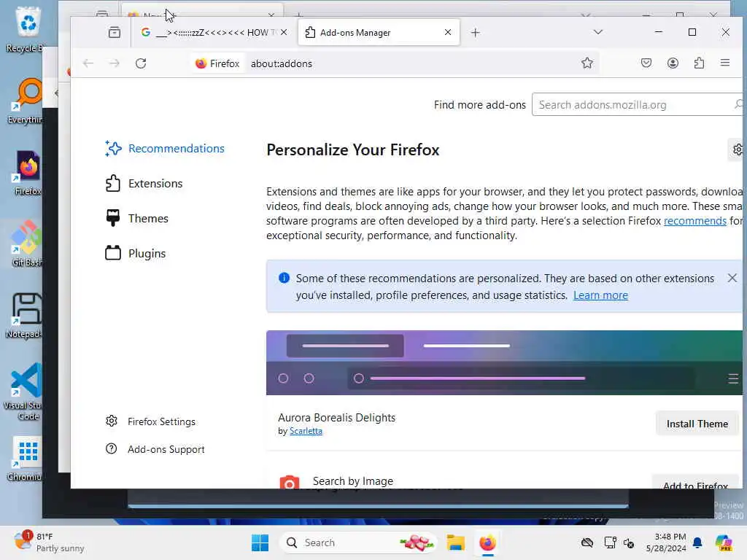
Task: Open the Firefox desktop shortcut
Action: [x=28, y=172]
